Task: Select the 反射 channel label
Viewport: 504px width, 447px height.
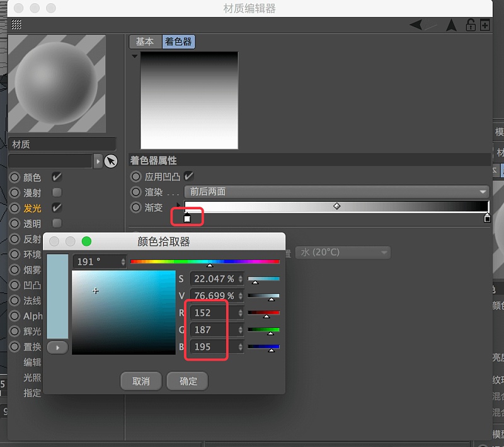Action: click(x=32, y=239)
